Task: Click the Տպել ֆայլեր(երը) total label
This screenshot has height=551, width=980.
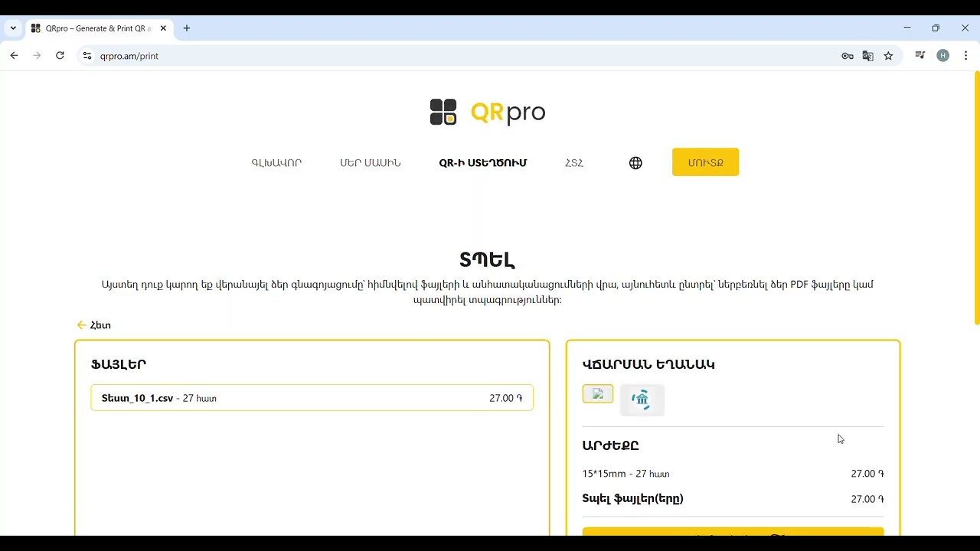Action: click(633, 499)
